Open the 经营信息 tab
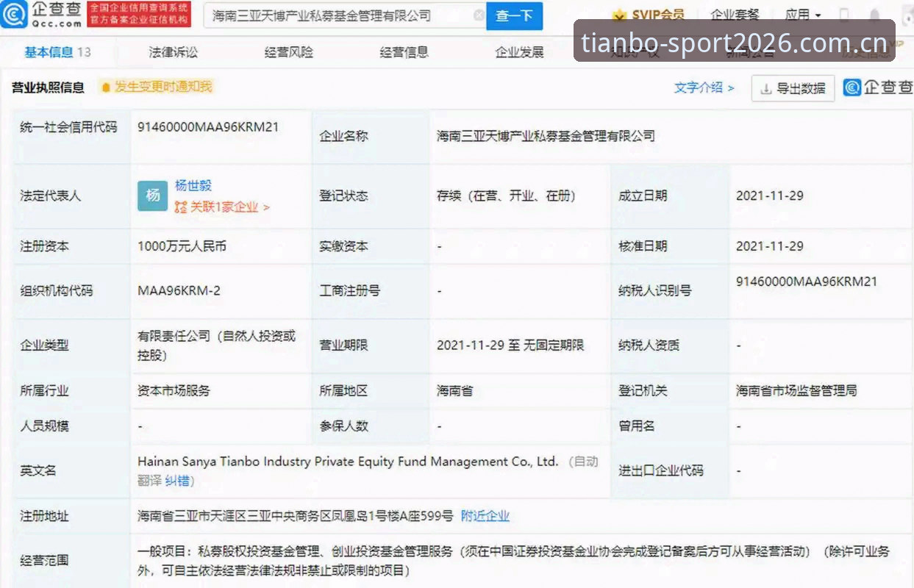The width and height of the screenshot is (914, 588). [404, 52]
